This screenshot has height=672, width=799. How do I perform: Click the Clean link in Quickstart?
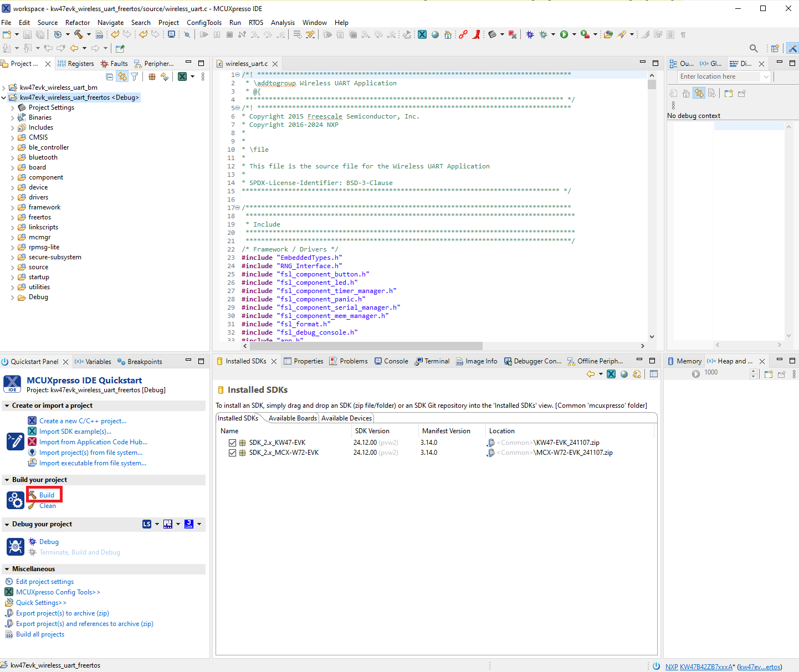[48, 506]
